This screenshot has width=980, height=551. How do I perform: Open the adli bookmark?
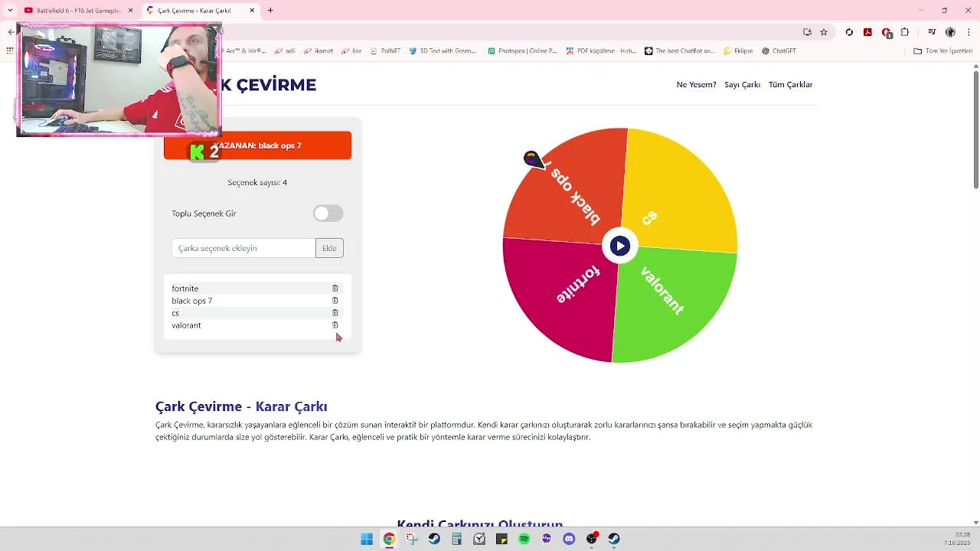(x=285, y=51)
